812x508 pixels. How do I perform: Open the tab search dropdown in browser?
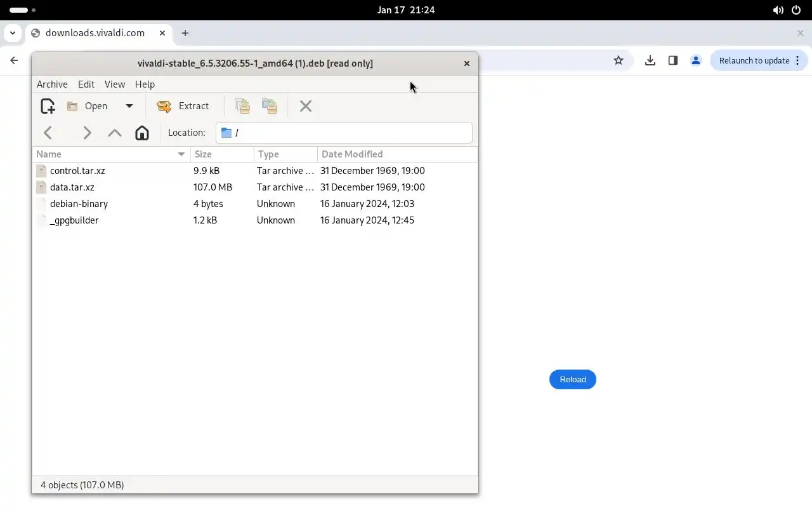point(13,33)
